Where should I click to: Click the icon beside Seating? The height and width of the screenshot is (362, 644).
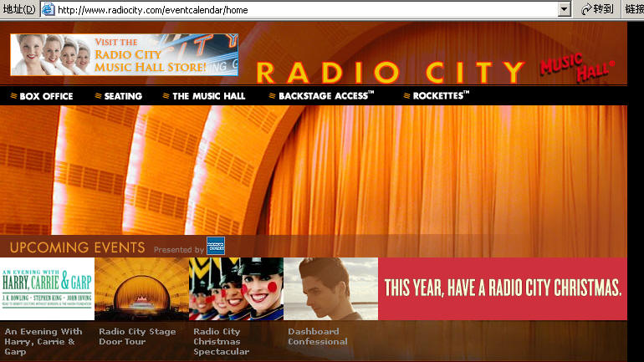tap(98, 95)
